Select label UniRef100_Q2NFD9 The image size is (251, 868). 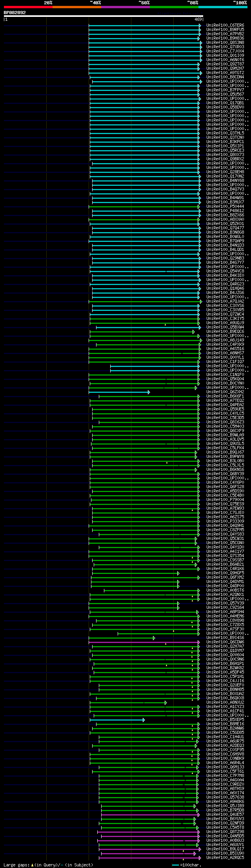point(225,823)
